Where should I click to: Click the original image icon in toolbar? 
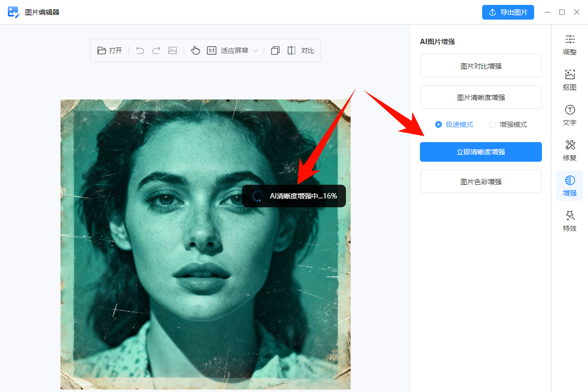[x=172, y=50]
